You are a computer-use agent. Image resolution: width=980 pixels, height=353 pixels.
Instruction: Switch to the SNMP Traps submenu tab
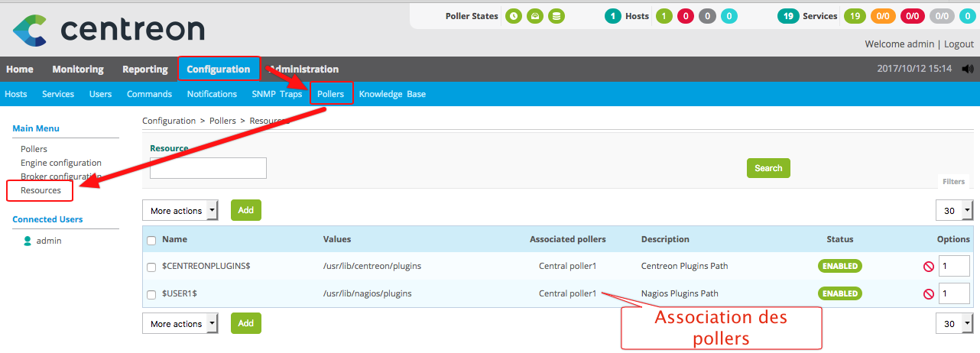point(277,94)
